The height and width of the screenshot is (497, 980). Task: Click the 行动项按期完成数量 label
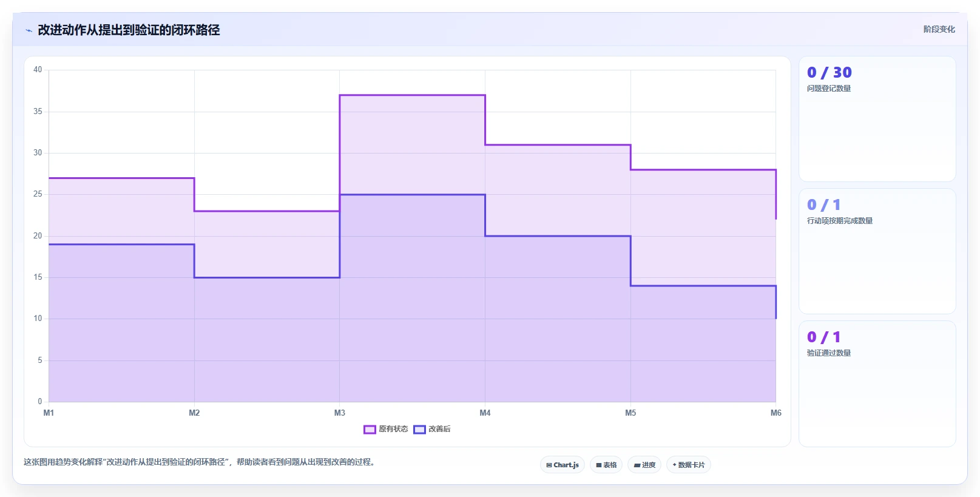(x=840, y=221)
